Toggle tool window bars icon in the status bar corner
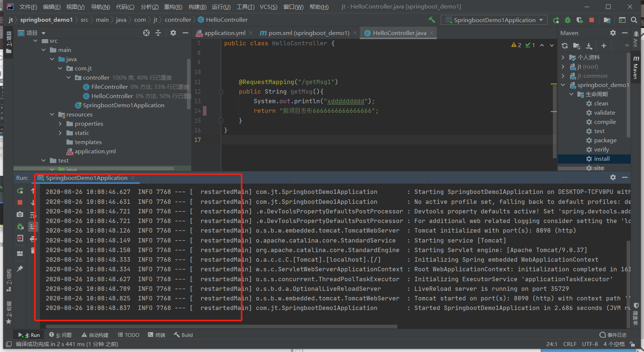 coord(9,344)
